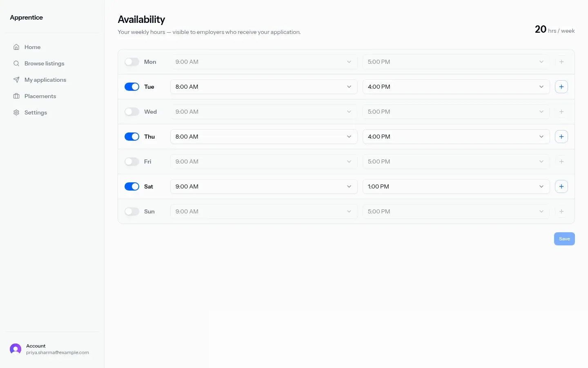Go to Home in sidebar
588x368 pixels.
pyautogui.click(x=52, y=47)
